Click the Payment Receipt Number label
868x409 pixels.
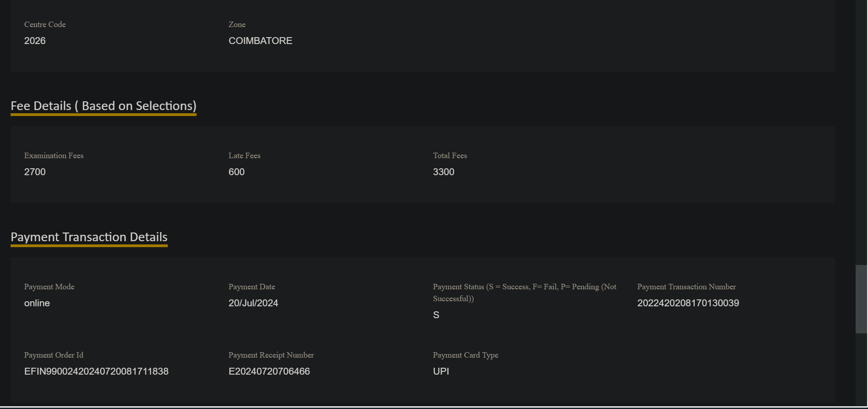click(x=271, y=355)
